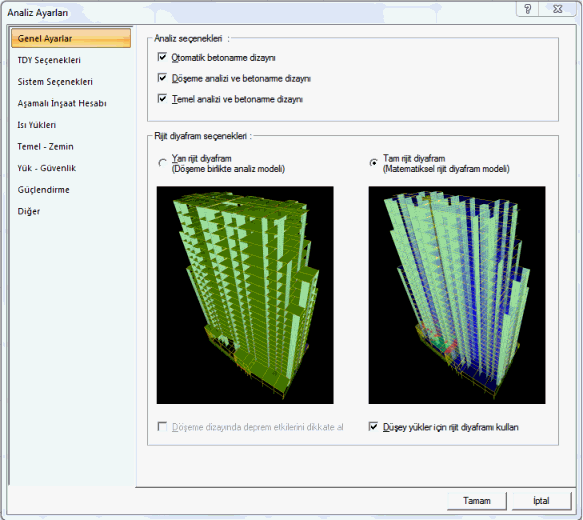Close the Analiz Ayarları dialog

pos(557,9)
